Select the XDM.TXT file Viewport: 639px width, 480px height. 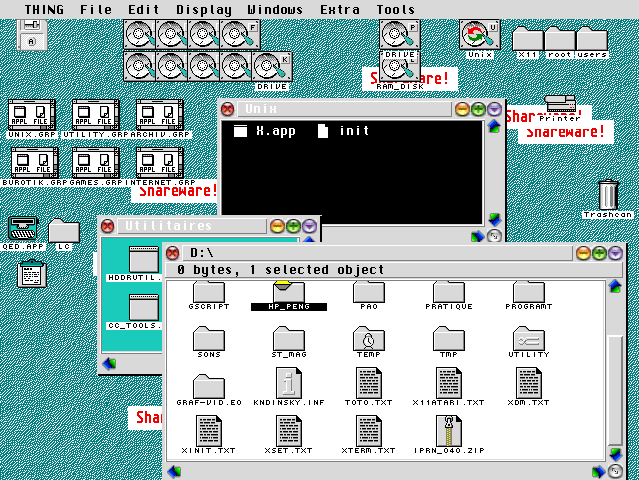point(529,387)
